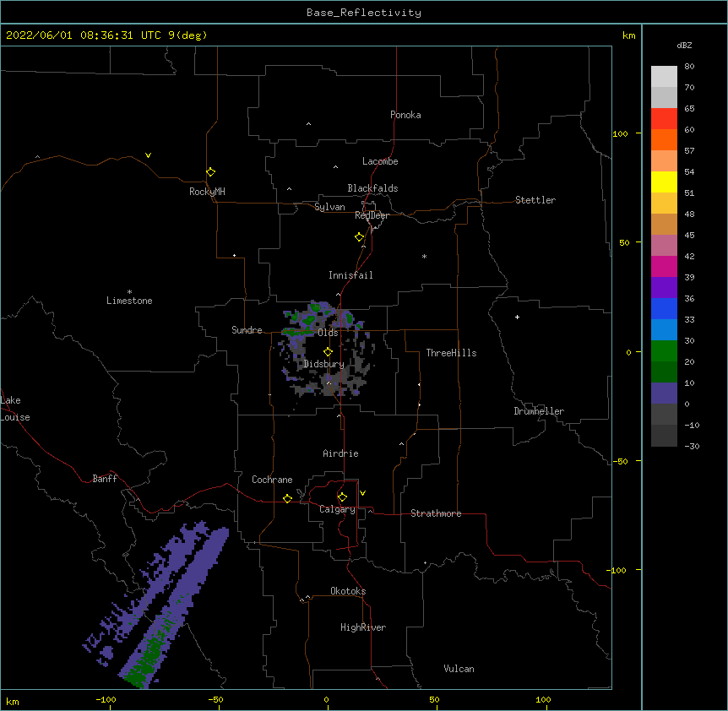Click the Stettler city label
The image size is (728, 711).
click(535, 200)
